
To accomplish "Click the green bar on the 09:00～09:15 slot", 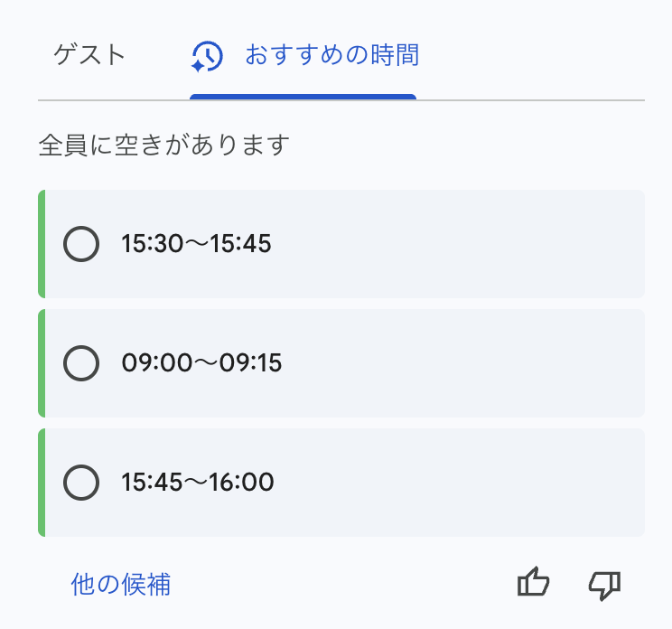I will pyautogui.click(x=42, y=363).
